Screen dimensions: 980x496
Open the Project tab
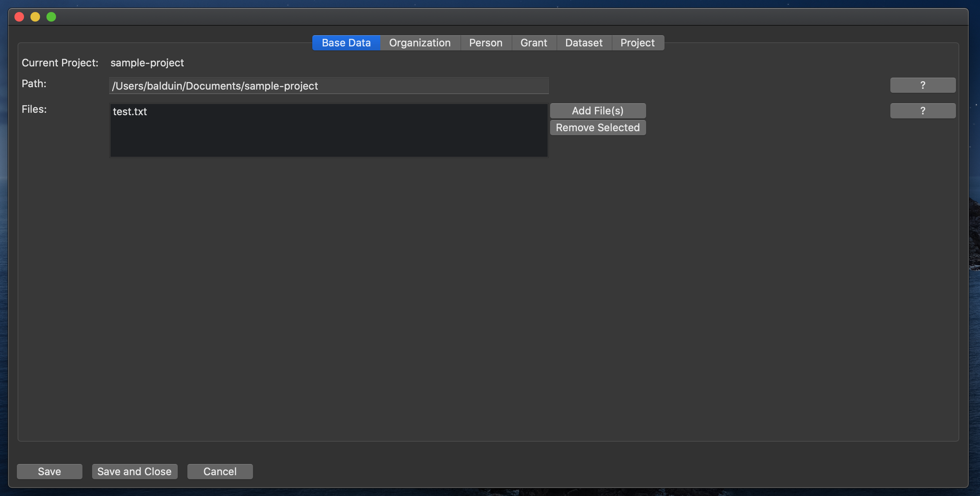click(x=637, y=42)
